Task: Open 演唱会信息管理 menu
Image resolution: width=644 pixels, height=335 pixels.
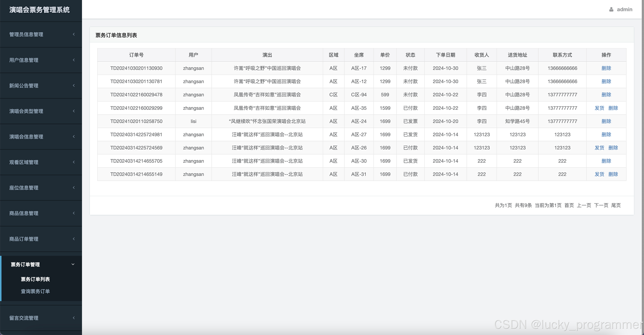Action: tap(26, 137)
